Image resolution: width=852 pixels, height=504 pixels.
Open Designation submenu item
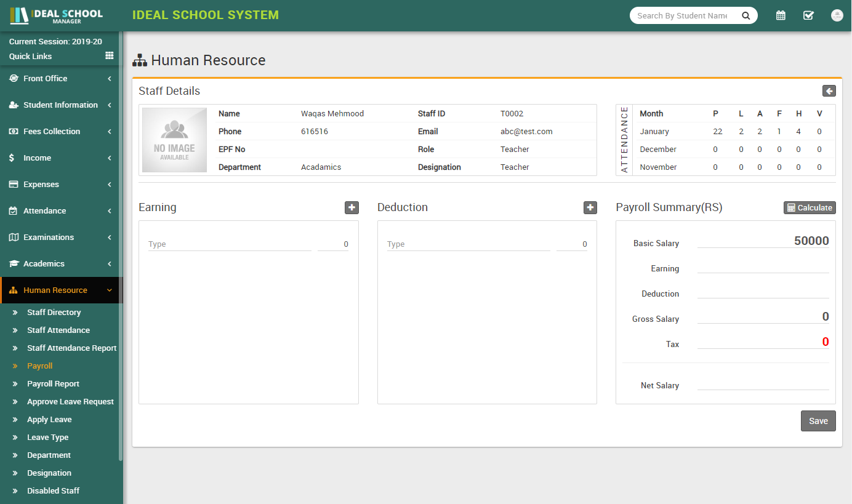pos(49,473)
